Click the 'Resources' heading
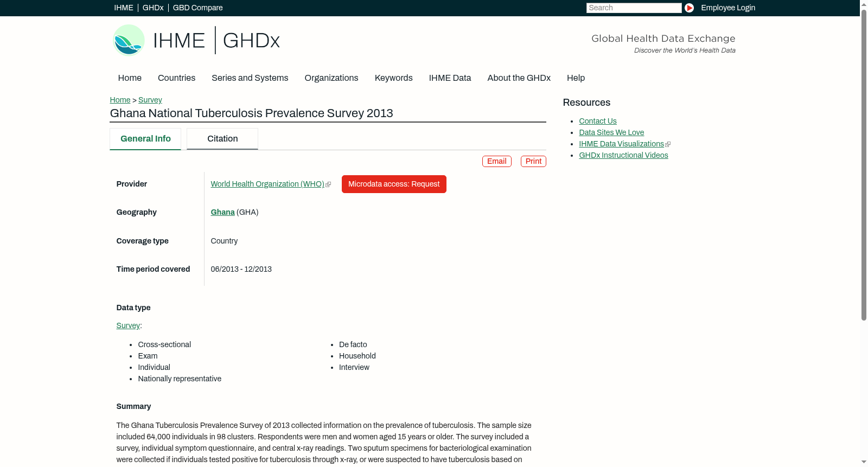 point(586,103)
